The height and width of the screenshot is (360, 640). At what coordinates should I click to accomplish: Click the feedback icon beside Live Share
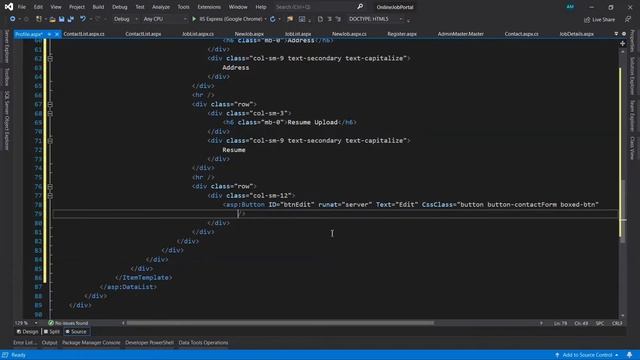point(628,19)
